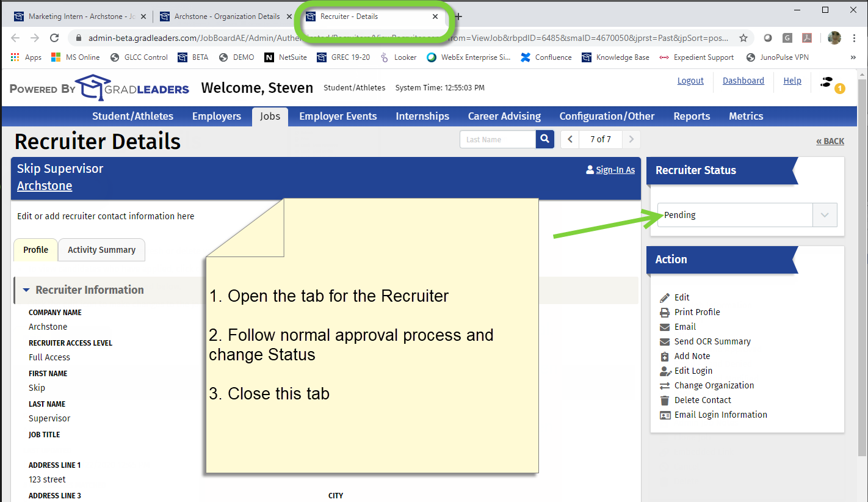Open the GREC 19-20 bookmark
This screenshot has width=868, height=502.
click(x=344, y=57)
